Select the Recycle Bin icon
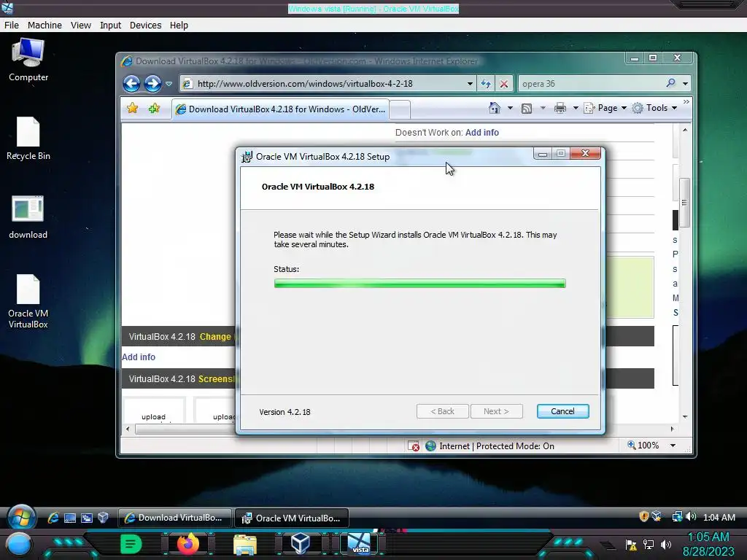 28,139
